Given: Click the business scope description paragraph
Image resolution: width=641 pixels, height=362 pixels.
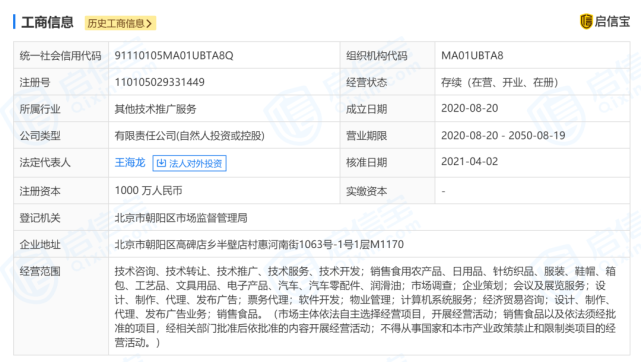Looking at the screenshot, I should [365, 306].
